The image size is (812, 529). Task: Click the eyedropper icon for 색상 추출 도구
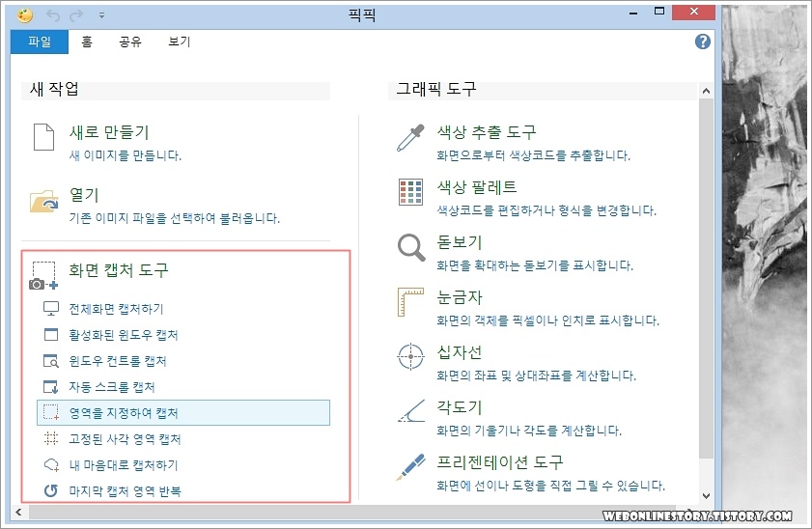(410, 137)
